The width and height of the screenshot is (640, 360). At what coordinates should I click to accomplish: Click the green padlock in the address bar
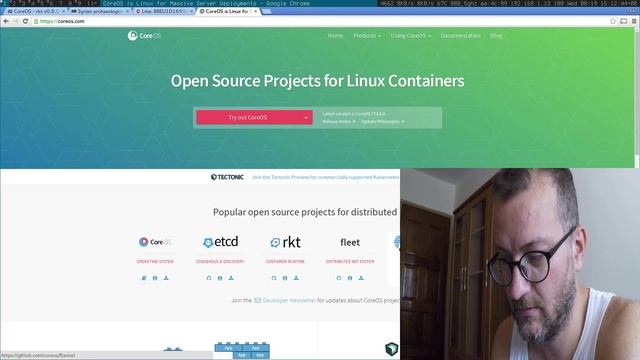tap(36, 21)
